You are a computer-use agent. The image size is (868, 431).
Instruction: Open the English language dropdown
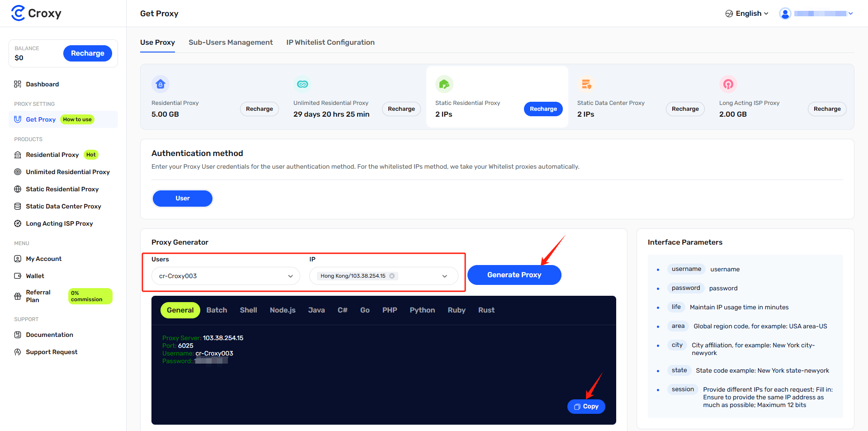pos(747,14)
